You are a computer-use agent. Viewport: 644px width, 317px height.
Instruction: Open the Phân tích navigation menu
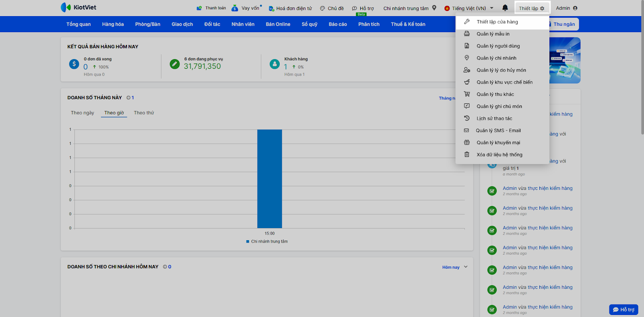(x=369, y=24)
